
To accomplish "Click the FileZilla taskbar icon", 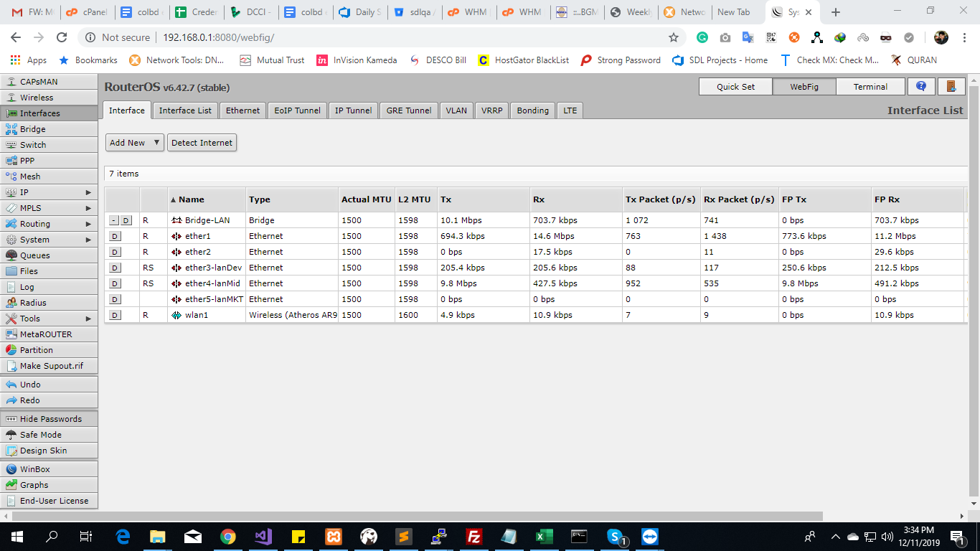I will pos(473,537).
